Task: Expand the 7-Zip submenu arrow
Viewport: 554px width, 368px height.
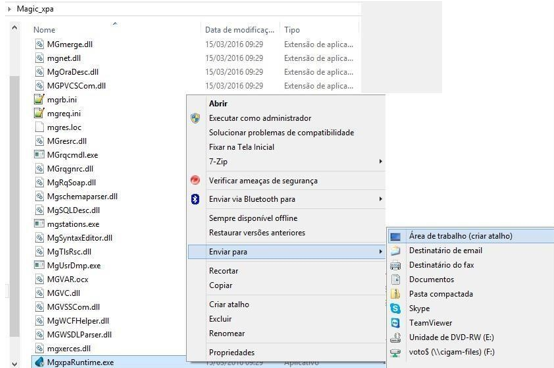Action: coord(381,161)
